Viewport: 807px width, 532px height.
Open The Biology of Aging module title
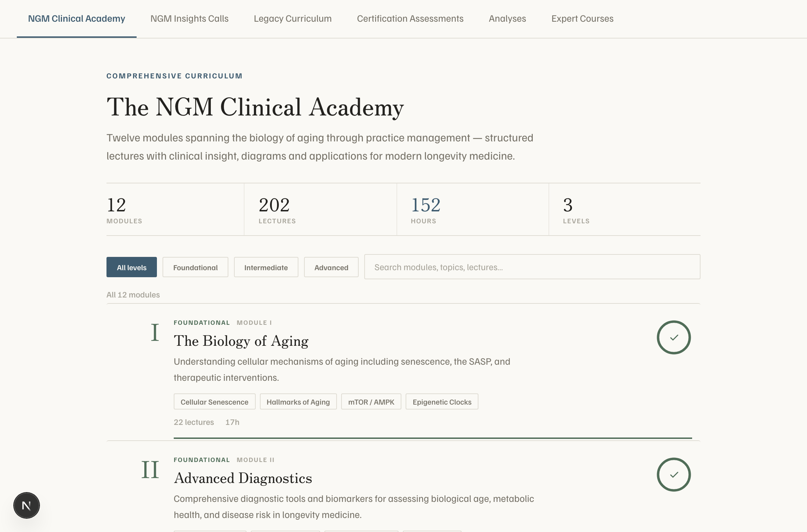(241, 341)
